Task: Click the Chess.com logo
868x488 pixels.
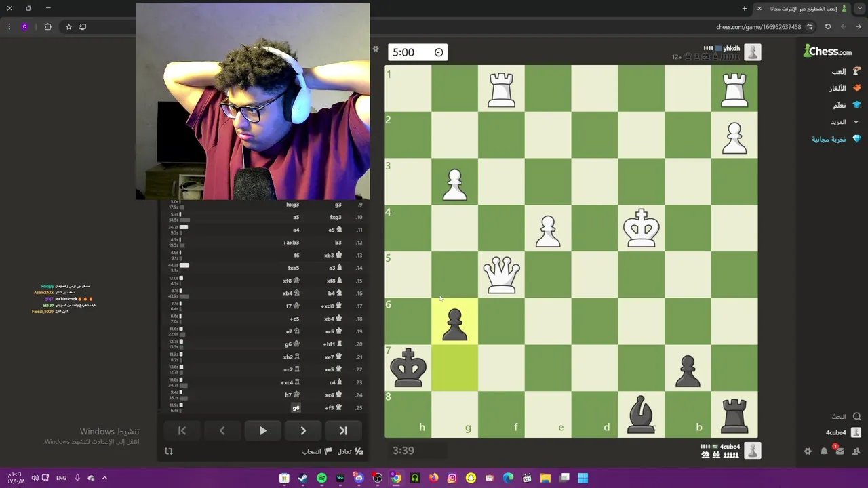Action: coord(827,51)
